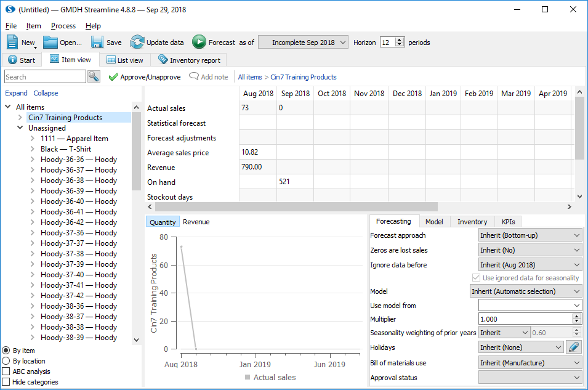This screenshot has width=588, height=390.
Task: Open the Forecast approach dropdown
Action: pos(530,235)
